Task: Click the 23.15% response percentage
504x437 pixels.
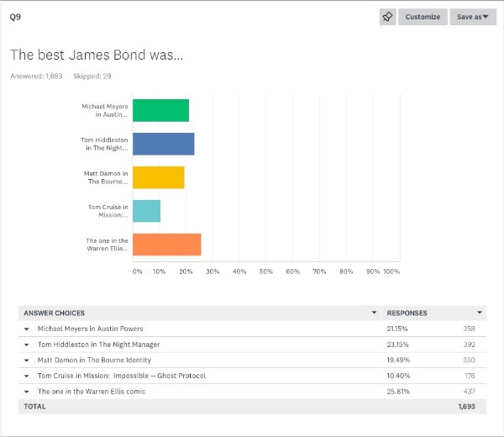Action: click(397, 345)
